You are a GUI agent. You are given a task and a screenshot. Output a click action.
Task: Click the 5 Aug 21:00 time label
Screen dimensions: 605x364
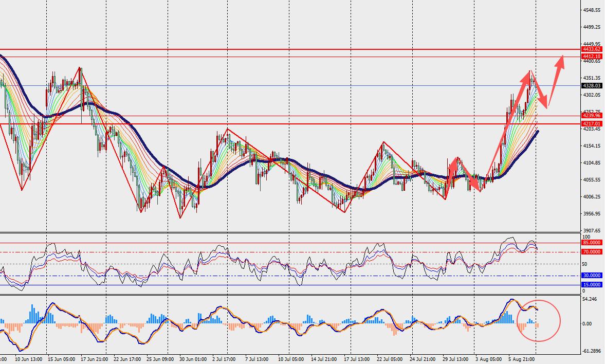tap(521, 359)
